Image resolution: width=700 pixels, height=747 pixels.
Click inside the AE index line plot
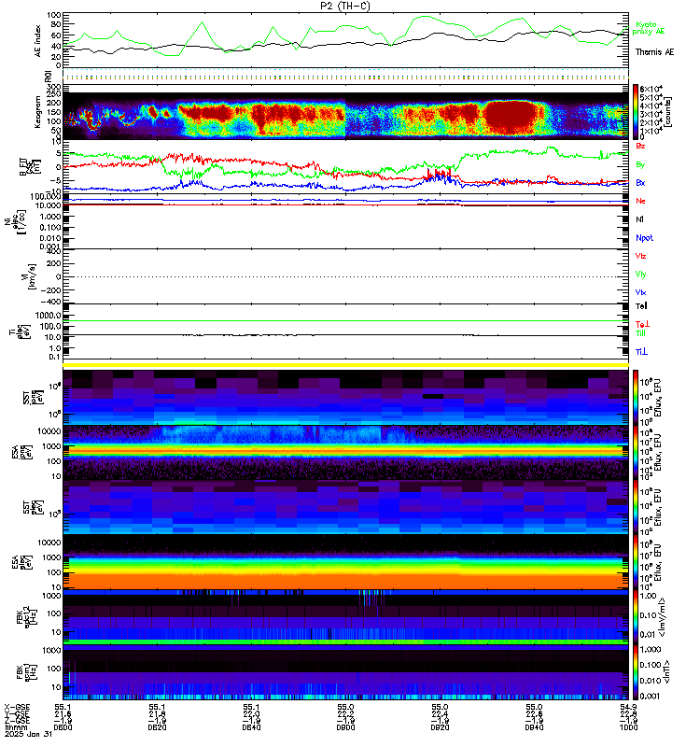pyautogui.click(x=345, y=40)
